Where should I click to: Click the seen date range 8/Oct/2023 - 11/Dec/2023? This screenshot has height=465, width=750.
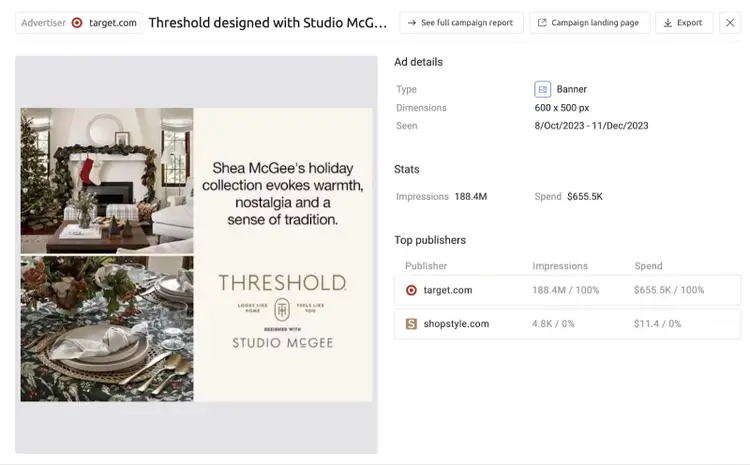(591, 126)
